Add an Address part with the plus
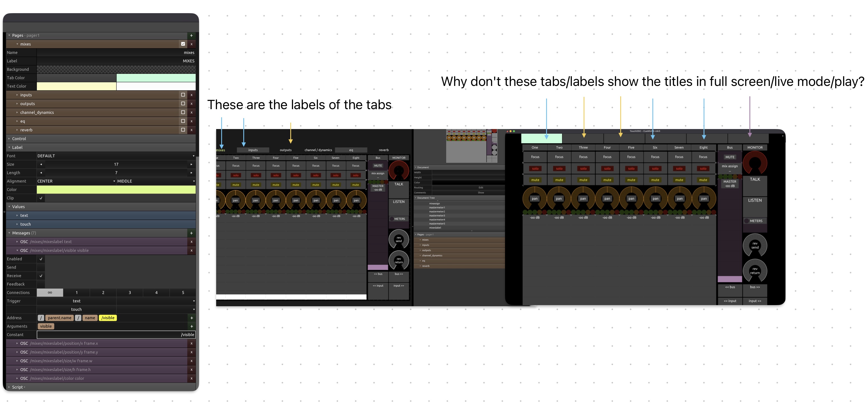The height and width of the screenshot is (407, 868). point(191,318)
